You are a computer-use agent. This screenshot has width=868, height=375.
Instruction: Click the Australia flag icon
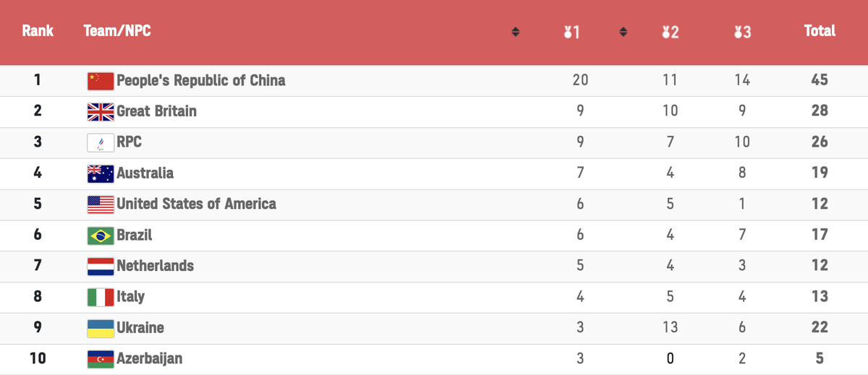pyautogui.click(x=101, y=173)
